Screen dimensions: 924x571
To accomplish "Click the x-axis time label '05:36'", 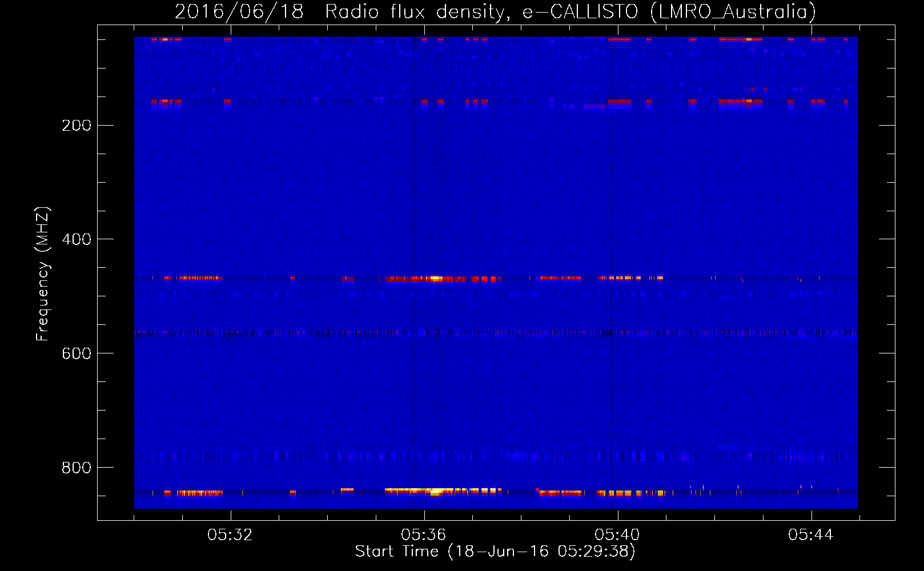I will [x=423, y=535].
